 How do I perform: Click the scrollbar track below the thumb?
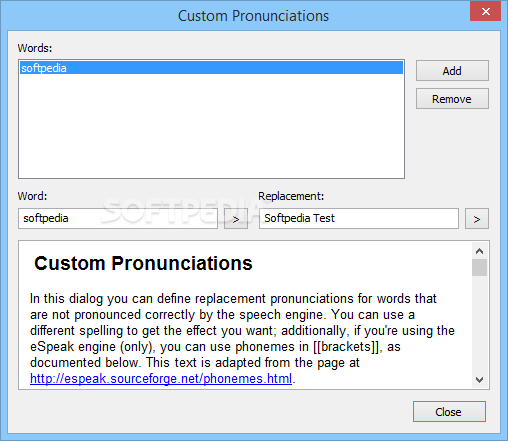point(479,324)
